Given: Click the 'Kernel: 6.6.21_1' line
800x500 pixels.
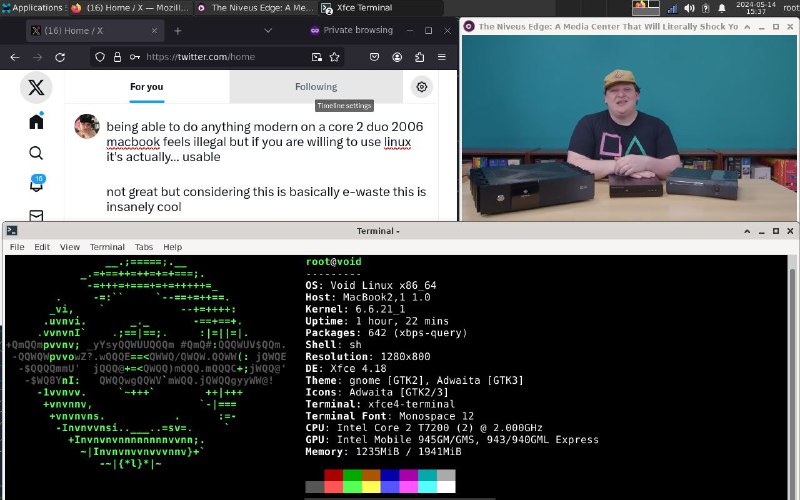Looking at the screenshot, I should pos(355,309).
